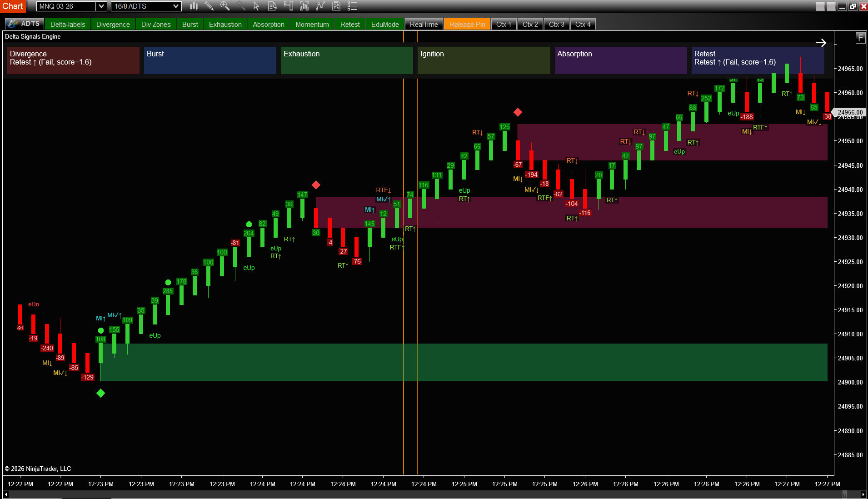The width and height of the screenshot is (868, 499).
Task: Open the strategies clipboard icon
Action: point(337,6)
